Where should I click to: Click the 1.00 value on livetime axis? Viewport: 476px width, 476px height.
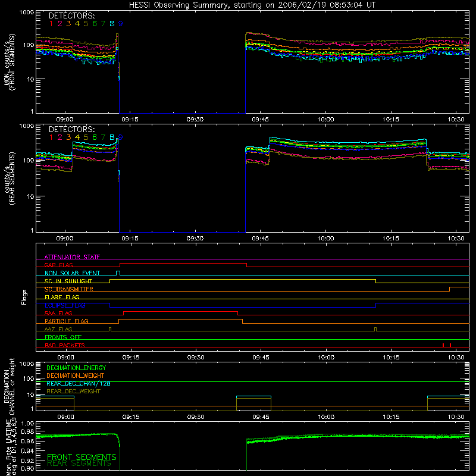pos(27,424)
